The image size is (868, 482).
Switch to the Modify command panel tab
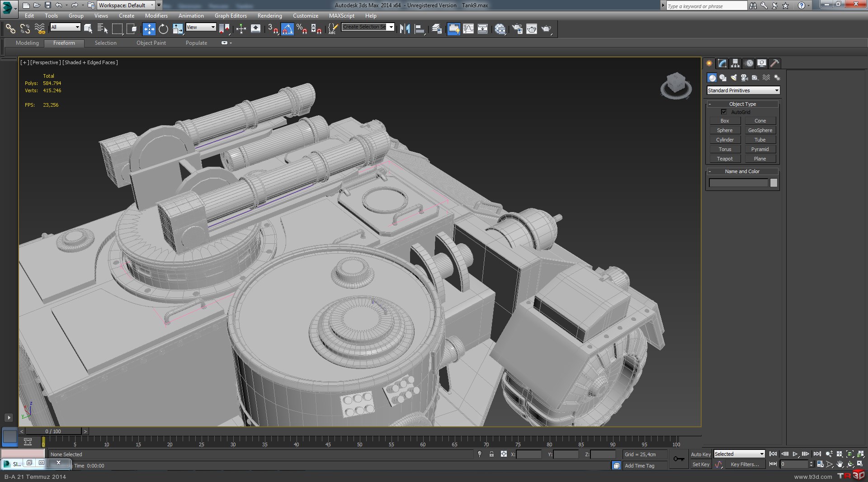pos(722,63)
